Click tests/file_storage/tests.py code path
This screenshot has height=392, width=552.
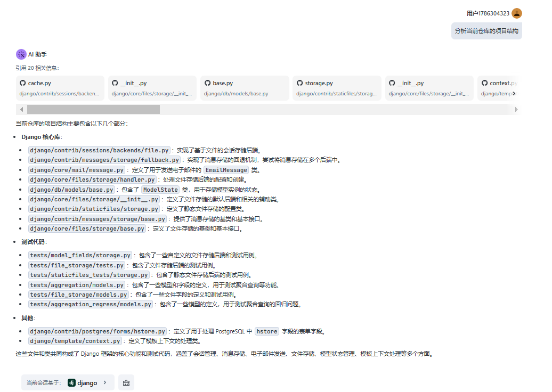77,265
